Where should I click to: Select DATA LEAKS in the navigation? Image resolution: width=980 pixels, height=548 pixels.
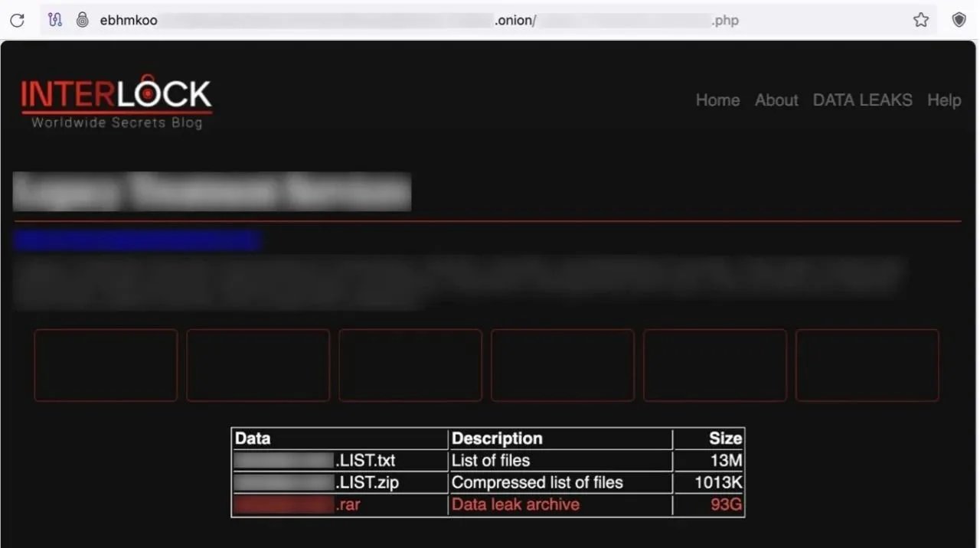pos(862,100)
